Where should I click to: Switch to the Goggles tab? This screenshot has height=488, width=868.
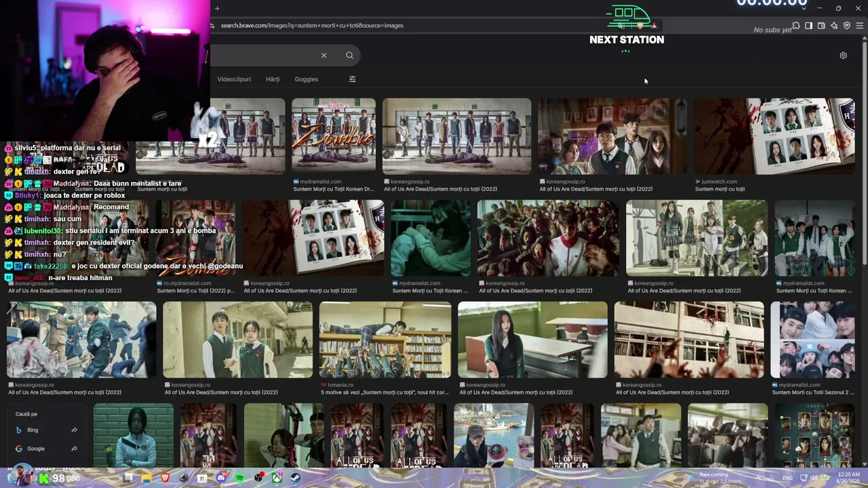pyautogui.click(x=306, y=79)
